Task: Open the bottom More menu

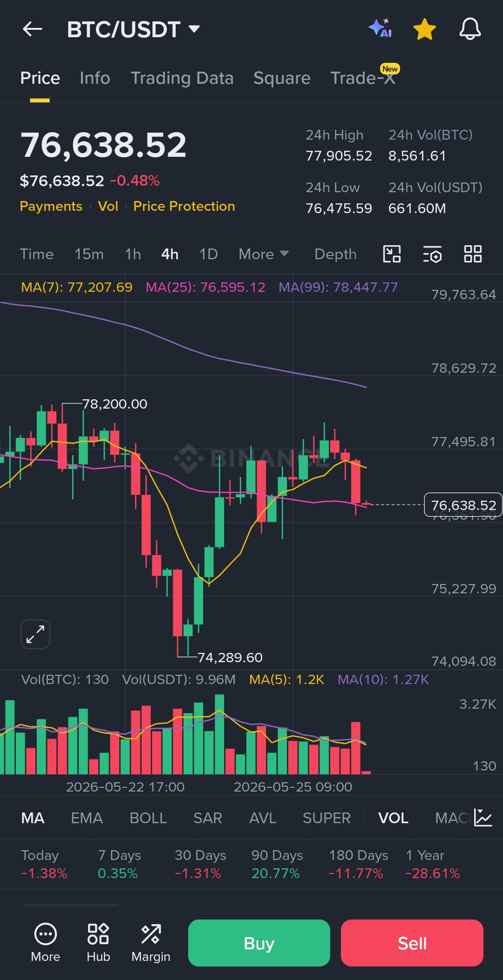Action: point(46,943)
